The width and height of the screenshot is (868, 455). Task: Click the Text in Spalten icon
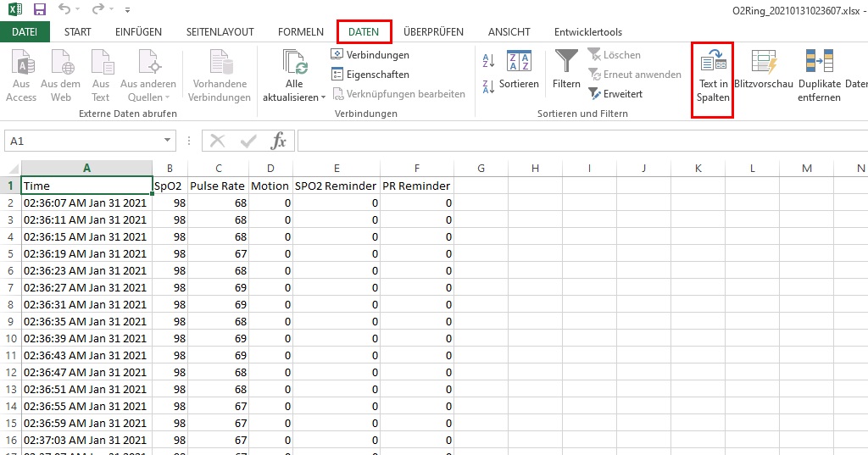(x=712, y=63)
